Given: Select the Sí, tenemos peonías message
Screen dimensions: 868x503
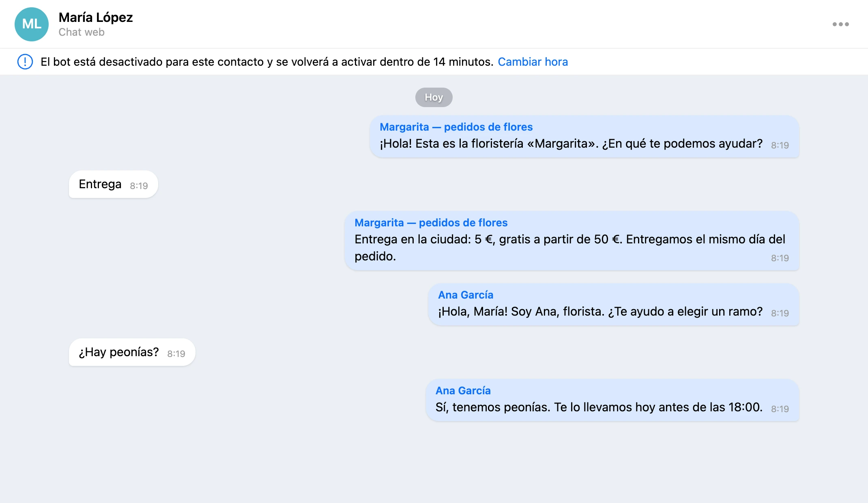Looking at the screenshot, I should pyautogui.click(x=612, y=400).
